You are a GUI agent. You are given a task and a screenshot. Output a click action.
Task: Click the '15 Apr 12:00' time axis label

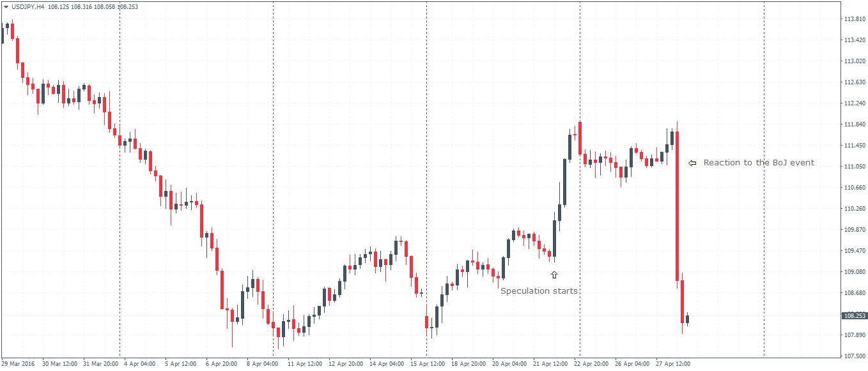click(428, 364)
